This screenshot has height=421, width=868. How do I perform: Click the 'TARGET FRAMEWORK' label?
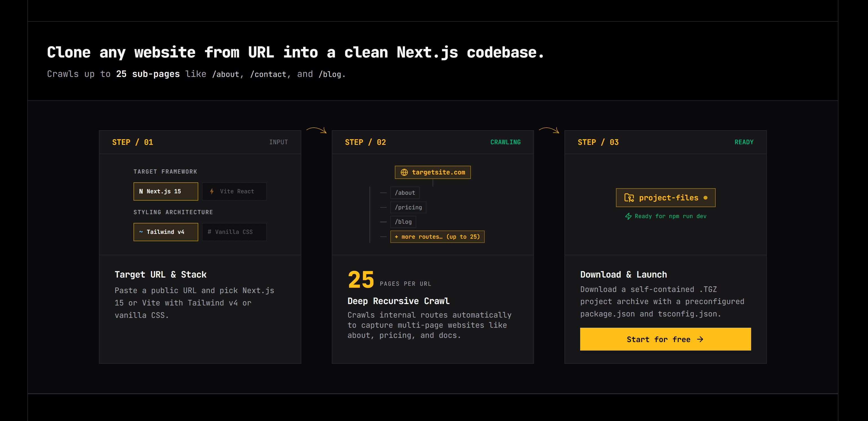coord(165,172)
